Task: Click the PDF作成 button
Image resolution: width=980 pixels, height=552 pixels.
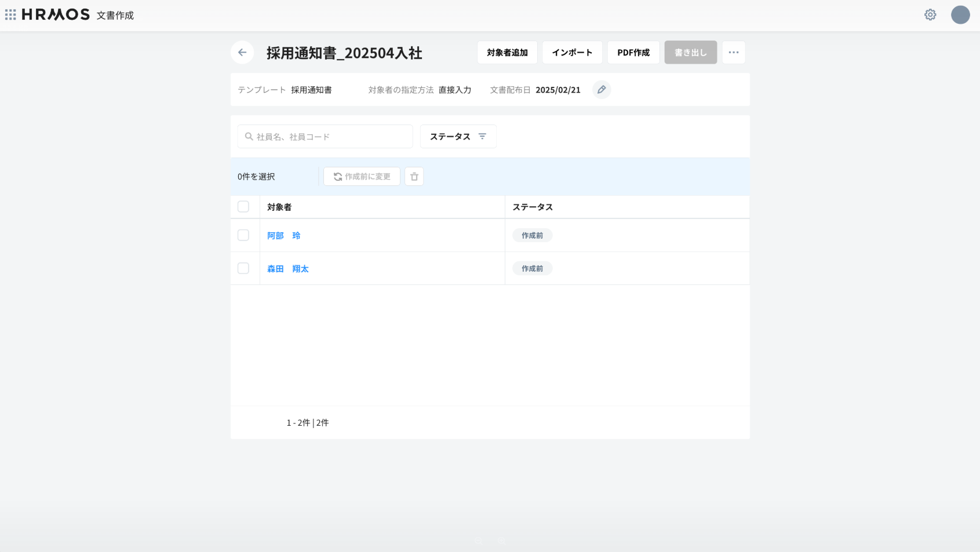Action: (633, 53)
